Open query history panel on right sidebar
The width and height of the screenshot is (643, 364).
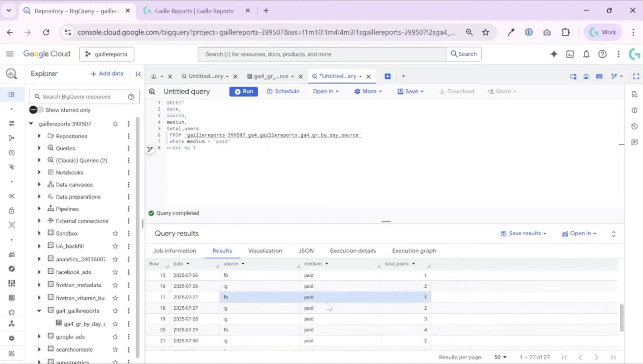pyautogui.click(x=635, y=126)
